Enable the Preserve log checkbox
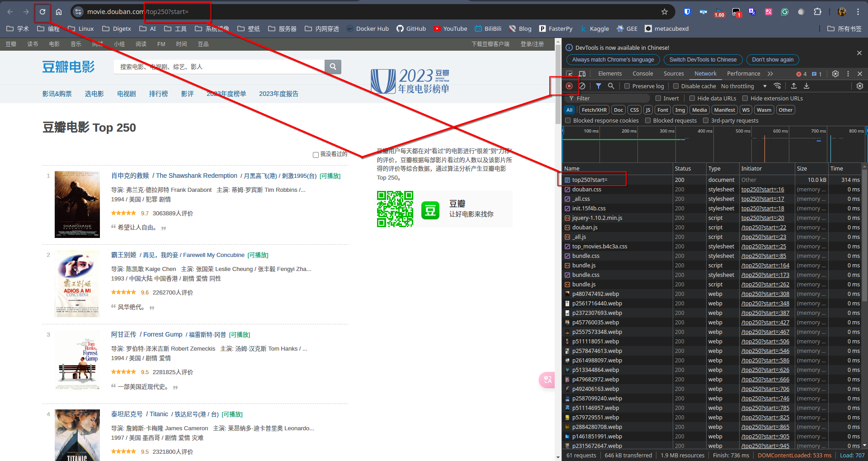Screen dimensions: 868x461 pos(627,86)
